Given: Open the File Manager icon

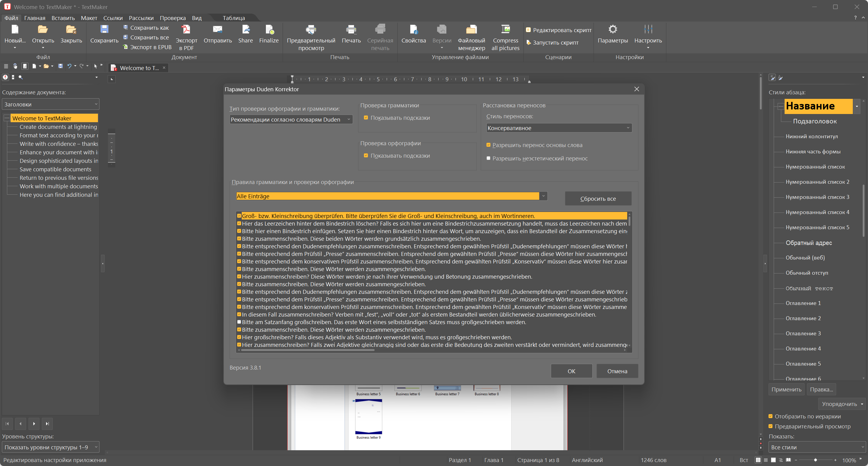Looking at the screenshot, I should pyautogui.click(x=471, y=30).
